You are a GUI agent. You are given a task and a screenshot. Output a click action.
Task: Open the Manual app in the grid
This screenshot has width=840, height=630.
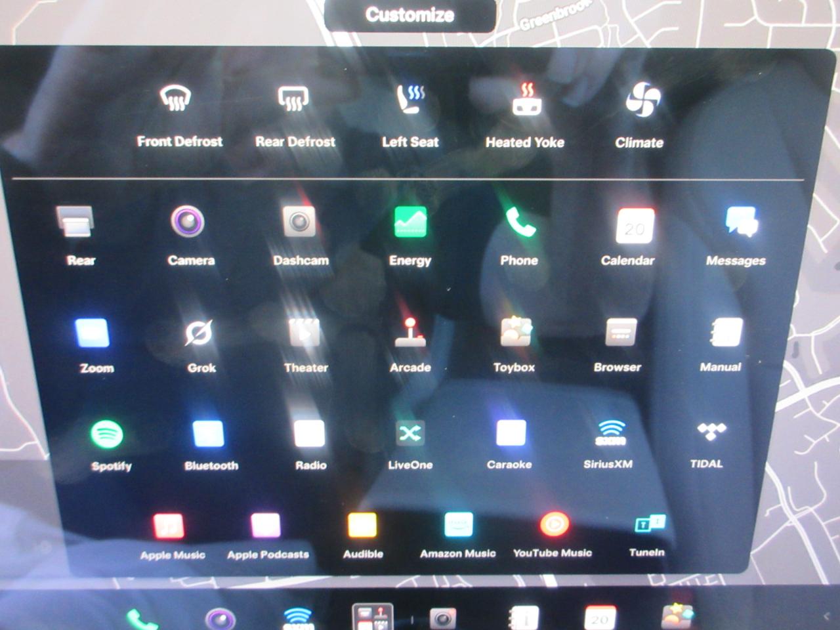pos(721,345)
